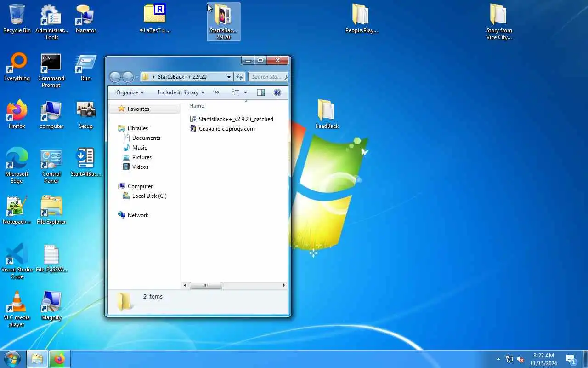The image size is (588, 368).
Task: Select the LaTesT desktop folder
Action: click(x=155, y=19)
